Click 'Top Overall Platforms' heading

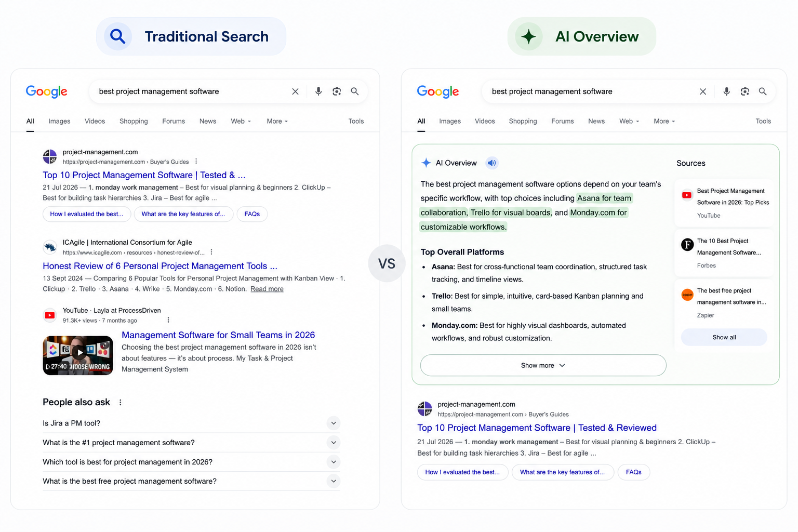(x=462, y=252)
